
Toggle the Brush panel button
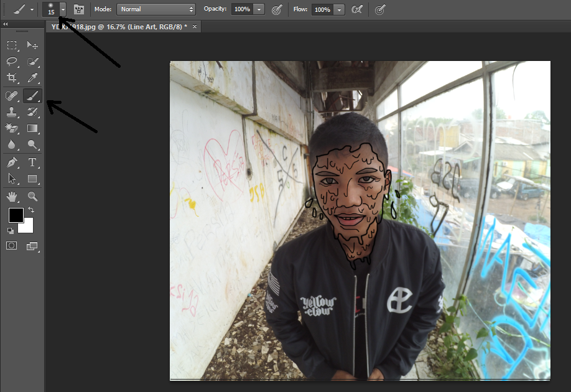click(x=78, y=9)
